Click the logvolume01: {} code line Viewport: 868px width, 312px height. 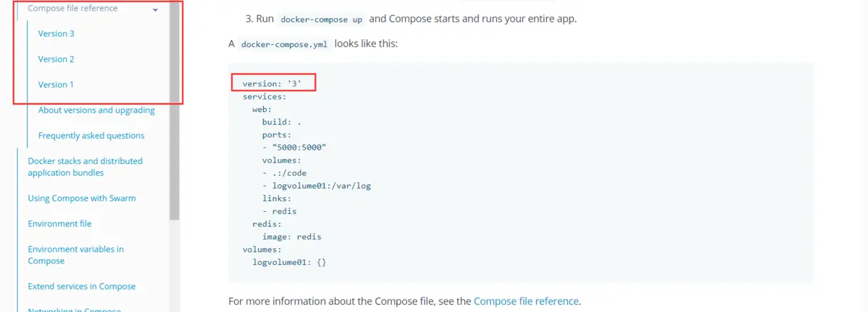click(x=289, y=262)
